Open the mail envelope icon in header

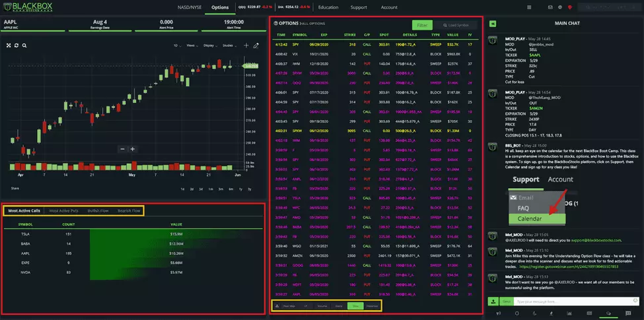[550, 7]
